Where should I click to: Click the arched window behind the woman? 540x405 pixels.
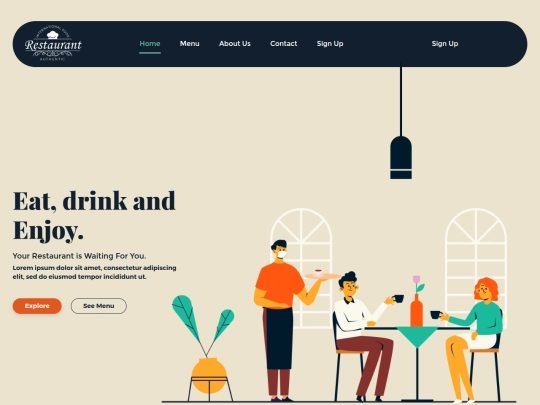(x=476, y=268)
